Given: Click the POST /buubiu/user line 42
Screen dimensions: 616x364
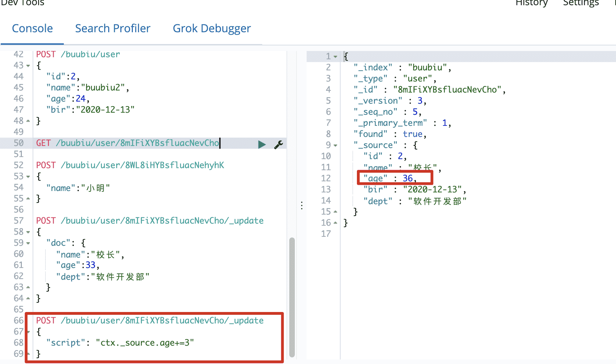Looking at the screenshot, I should 78,54.
